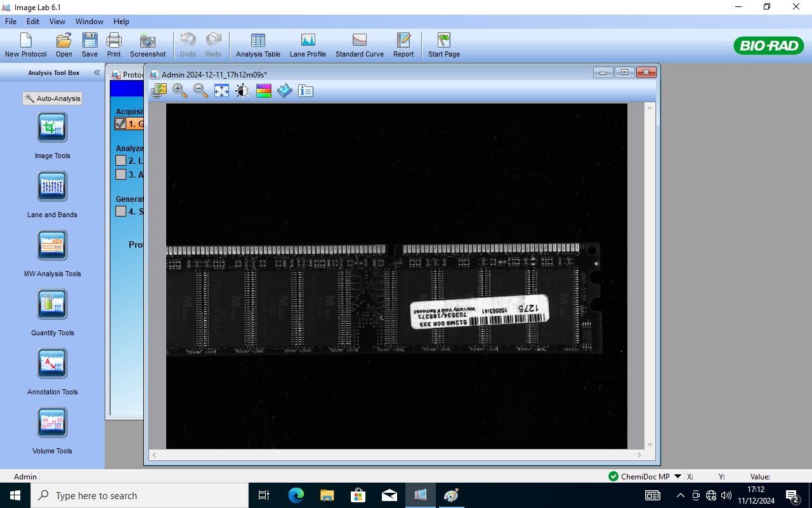Run Auto-Analysis

click(53, 98)
